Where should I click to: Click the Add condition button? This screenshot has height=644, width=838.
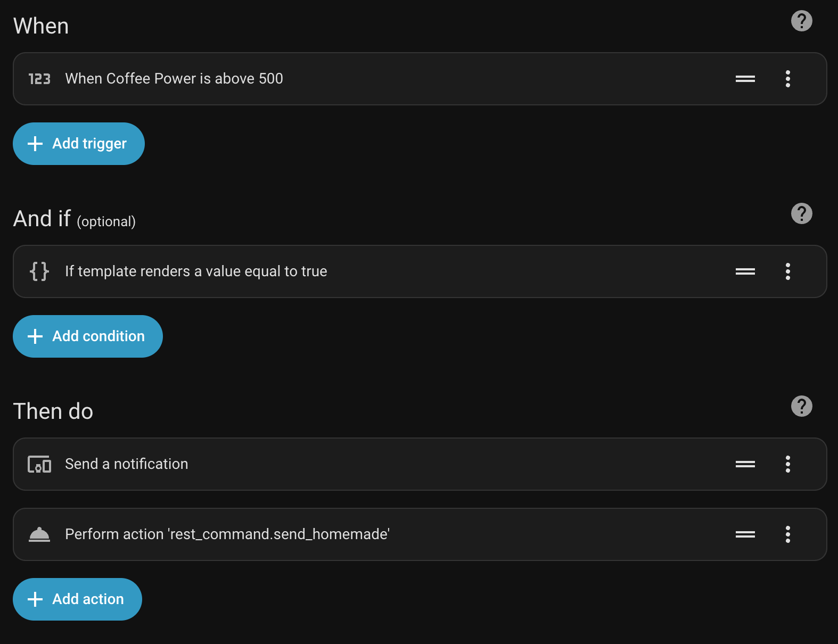pyautogui.click(x=87, y=336)
